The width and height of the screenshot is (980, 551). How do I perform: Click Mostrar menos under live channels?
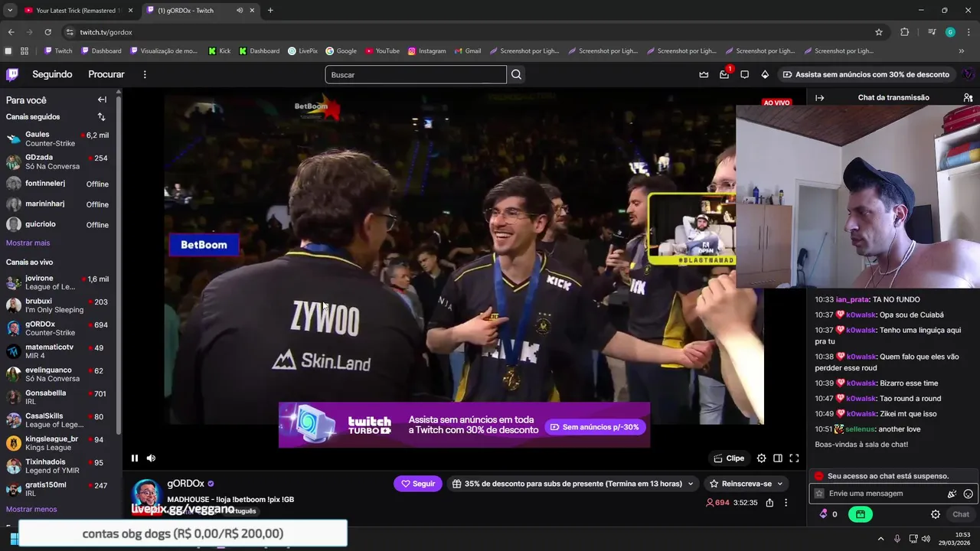click(x=31, y=509)
